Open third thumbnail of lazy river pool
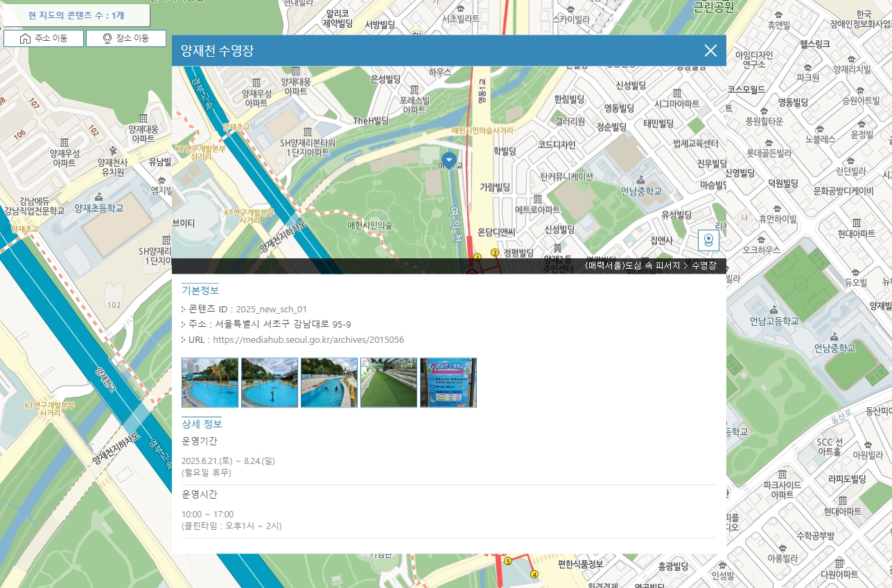This screenshot has width=892, height=588. click(329, 382)
